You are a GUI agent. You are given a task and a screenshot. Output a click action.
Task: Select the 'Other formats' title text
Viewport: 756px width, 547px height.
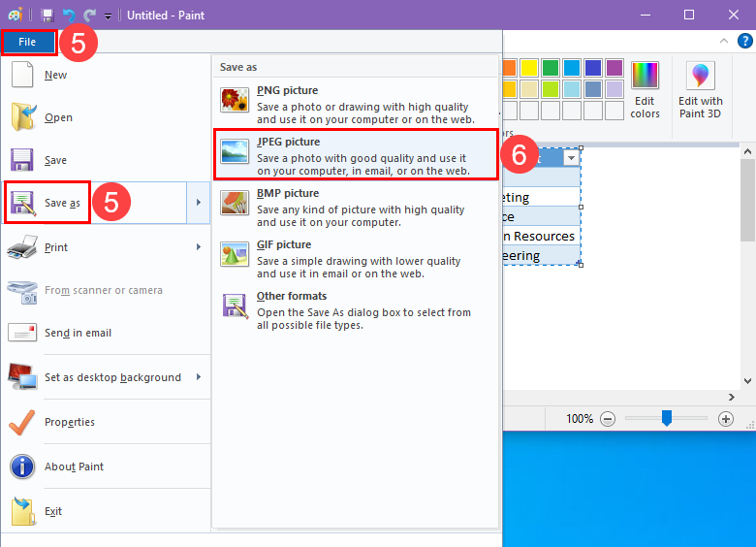coord(292,296)
